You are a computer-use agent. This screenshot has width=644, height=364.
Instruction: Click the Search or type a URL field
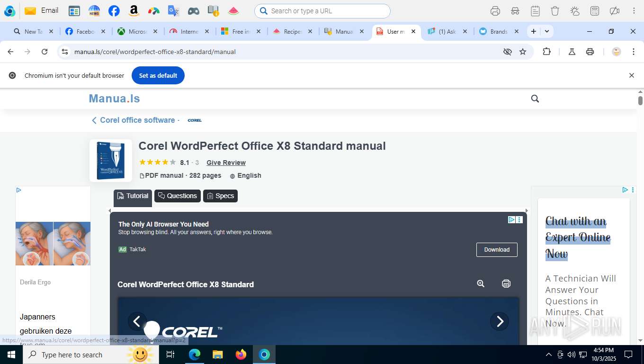click(322, 11)
